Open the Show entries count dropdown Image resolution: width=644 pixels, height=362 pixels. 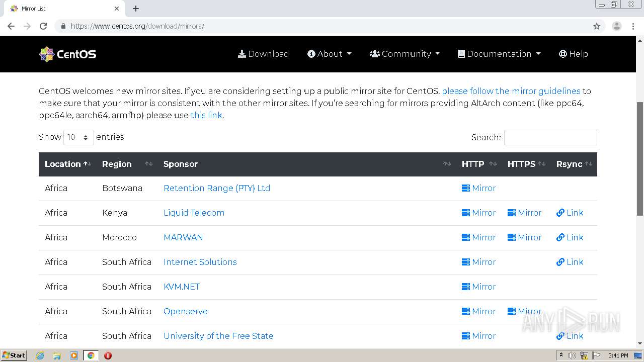tap(78, 137)
